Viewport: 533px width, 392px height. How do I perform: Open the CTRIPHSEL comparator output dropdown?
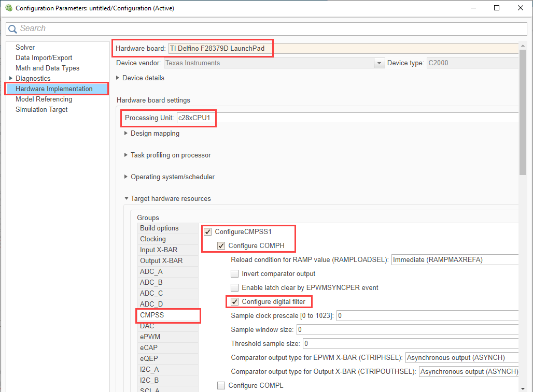coord(461,357)
